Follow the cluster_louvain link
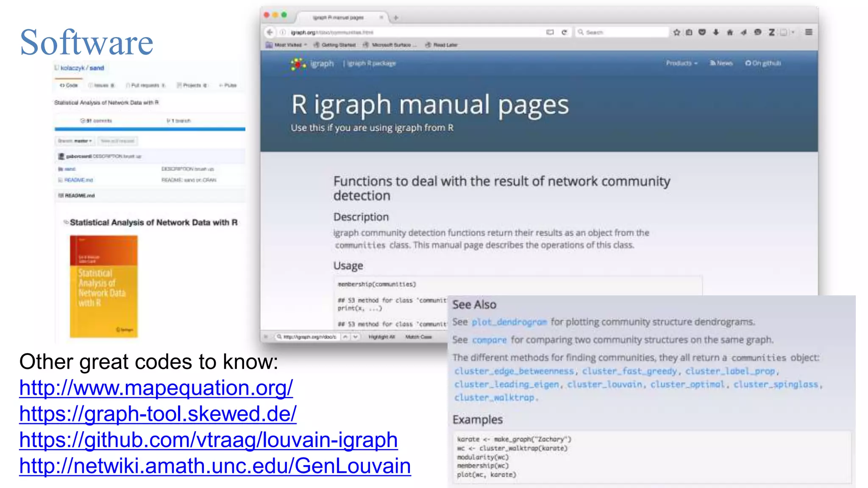The image size is (868, 488). pyautogui.click(x=604, y=384)
